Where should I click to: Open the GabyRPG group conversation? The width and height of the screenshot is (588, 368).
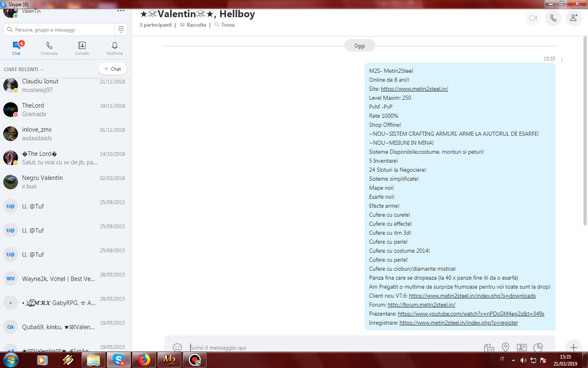click(x=65, y=303)
